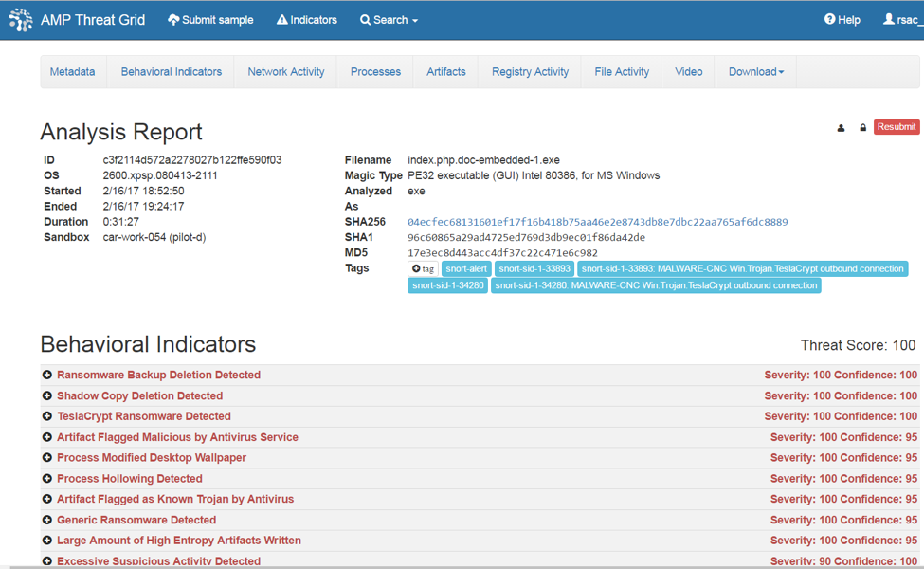Click the AMP Threat Grid logo icon
This screenshot has height=569, width=924.
point(20,20)
